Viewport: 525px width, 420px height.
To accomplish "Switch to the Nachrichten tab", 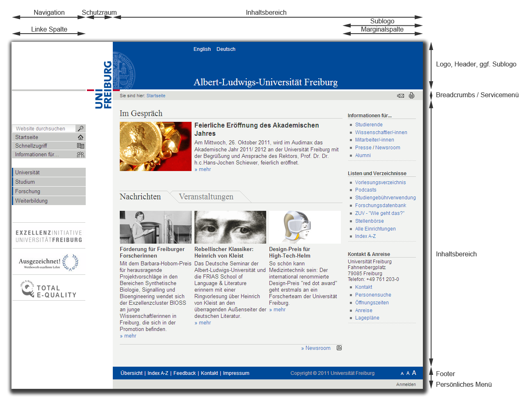I will tap(140, 197).
